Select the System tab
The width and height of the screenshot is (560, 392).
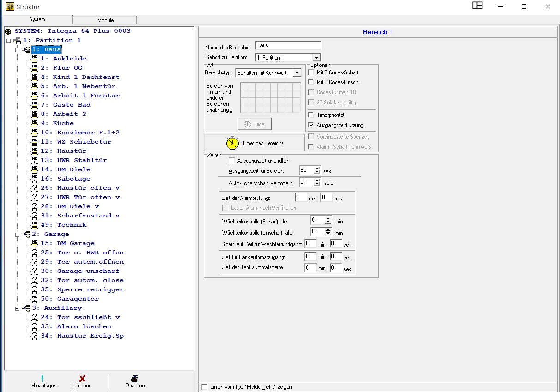coord(37,20)
